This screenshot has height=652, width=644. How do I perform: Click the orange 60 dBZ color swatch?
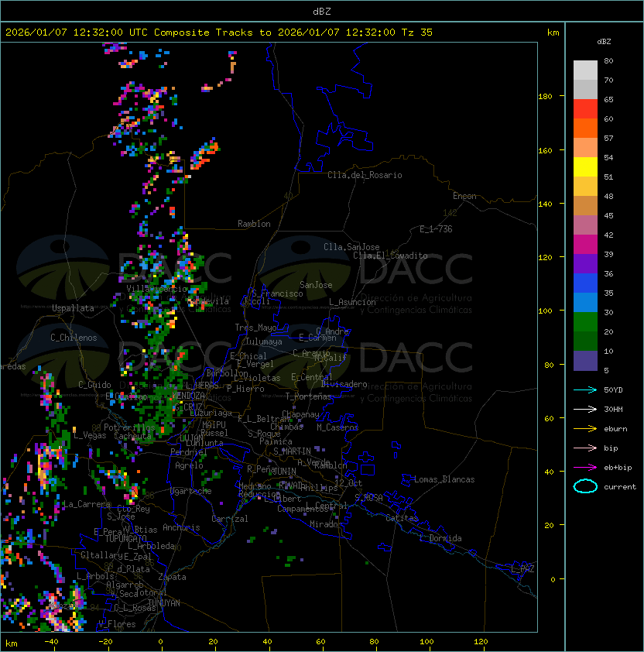tap(585, 129)
